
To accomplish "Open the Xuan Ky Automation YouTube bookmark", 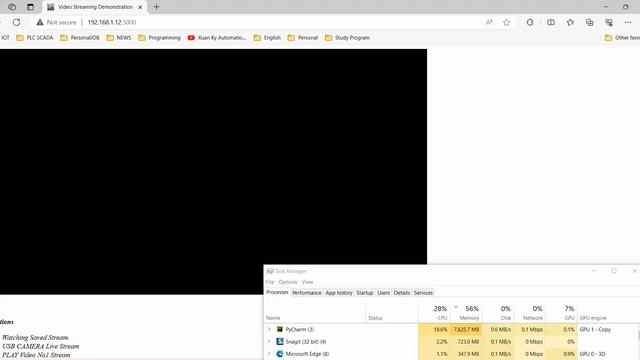I will click(x=217, y=38).
